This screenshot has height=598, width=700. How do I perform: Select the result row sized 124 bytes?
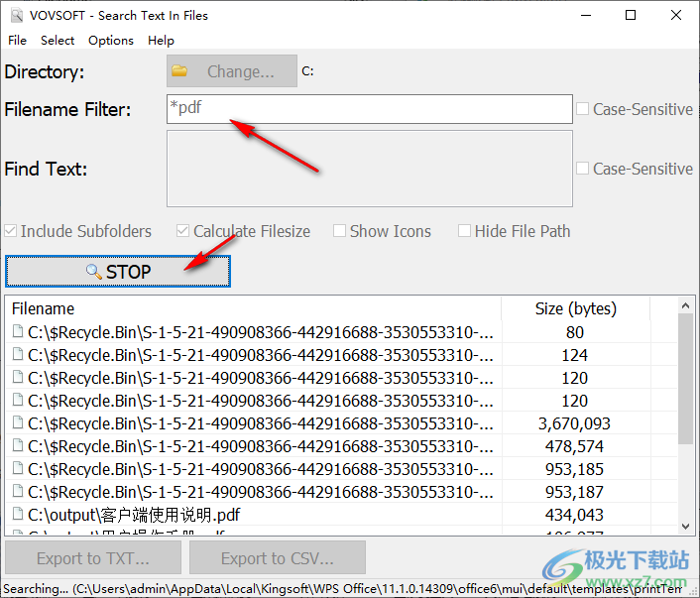(x=341, y=355)
